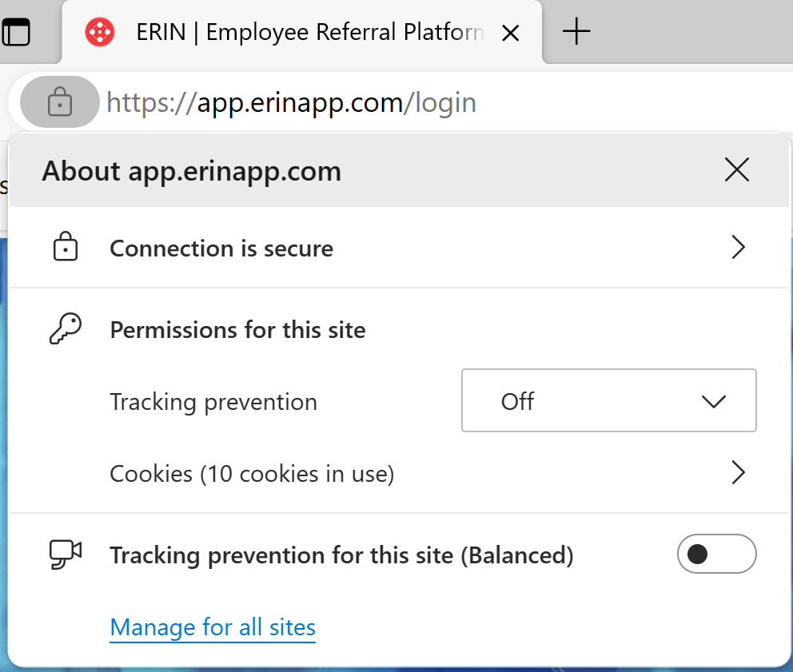Expand Cookies to view the 10 cookies
Viewport: 793px width, 672px height.
point(737,473)
